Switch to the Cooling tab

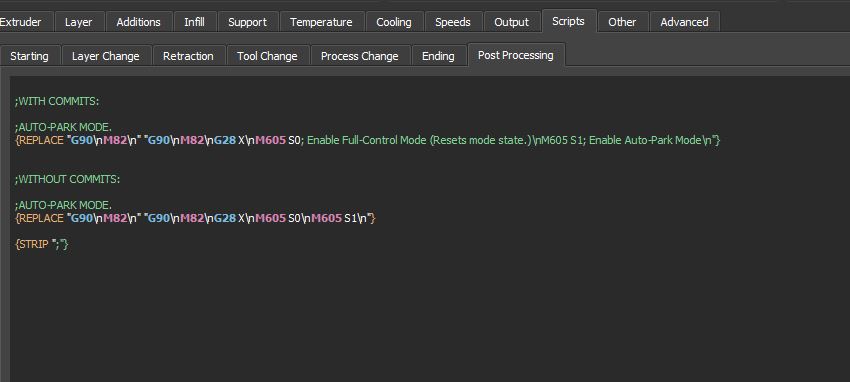[394, 22]
